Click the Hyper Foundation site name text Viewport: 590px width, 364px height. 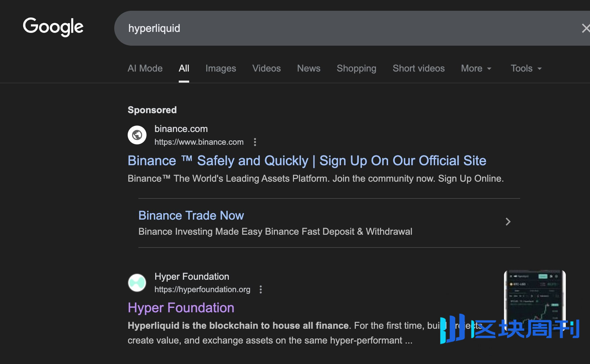coord(192,276)
